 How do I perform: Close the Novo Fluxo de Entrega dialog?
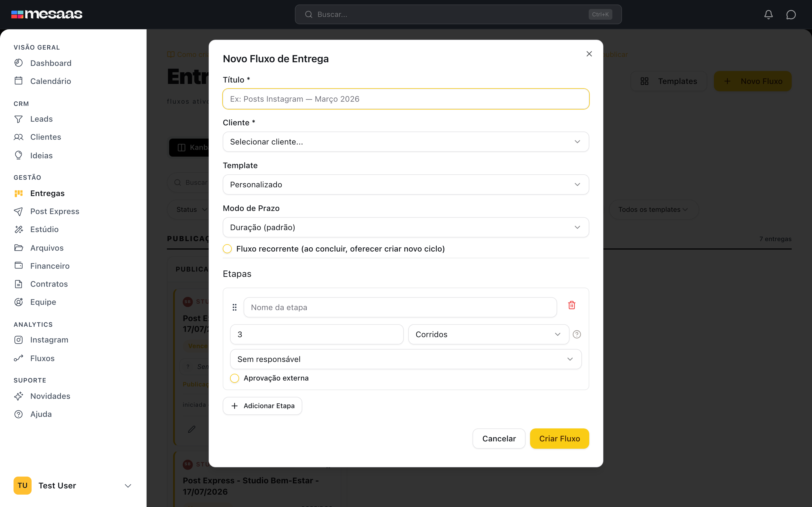click(x=589, y=54)
